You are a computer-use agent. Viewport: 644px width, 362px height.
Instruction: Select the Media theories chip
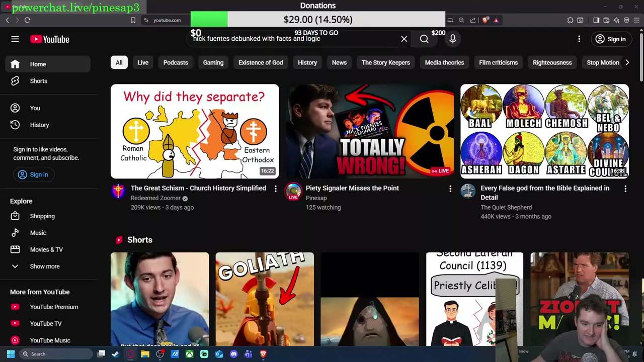(x=444, y=62)
